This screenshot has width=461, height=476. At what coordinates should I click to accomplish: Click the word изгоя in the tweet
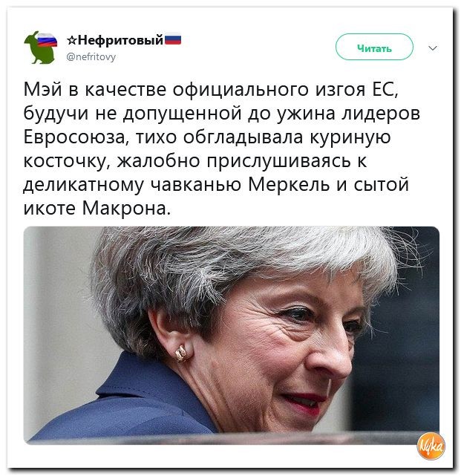pyautogui.click(x=339, y=90)
